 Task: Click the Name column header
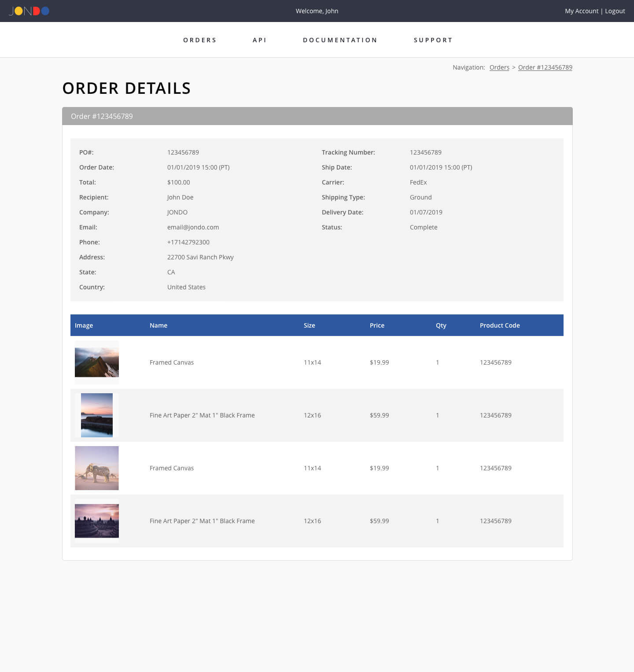[x=158, y=325]
